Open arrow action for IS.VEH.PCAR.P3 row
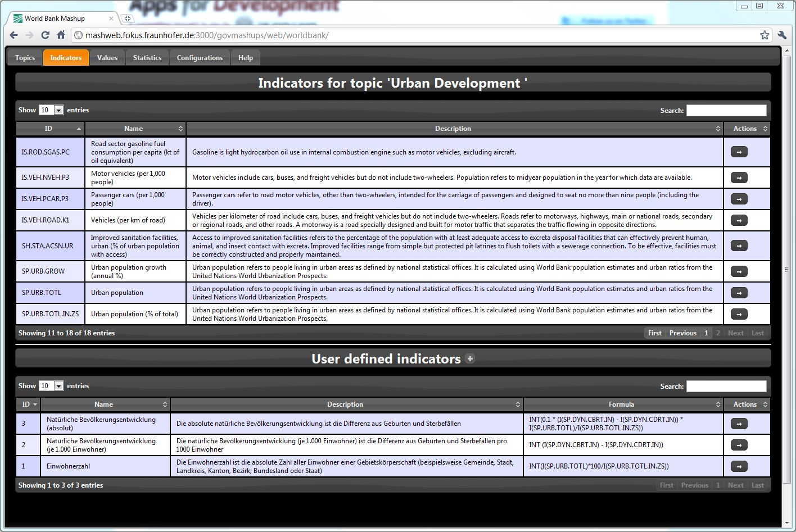Screen dimensions: 796x532 [739, 199]
